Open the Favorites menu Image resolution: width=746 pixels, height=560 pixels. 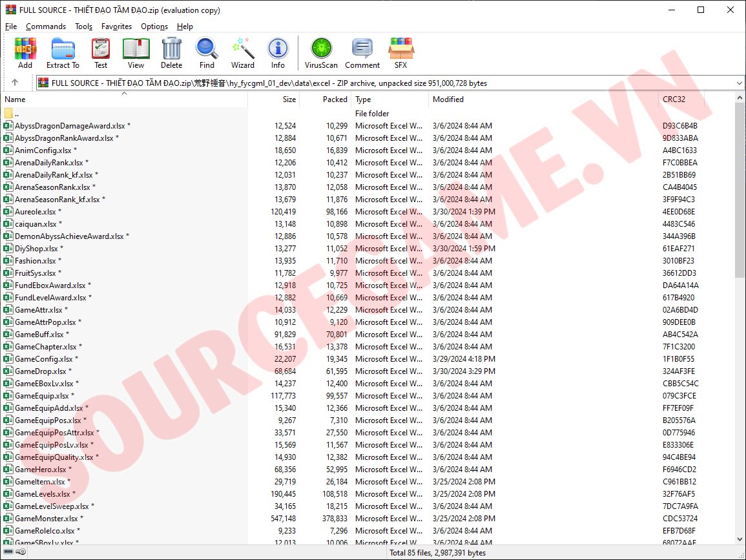[x=116, y=26]
